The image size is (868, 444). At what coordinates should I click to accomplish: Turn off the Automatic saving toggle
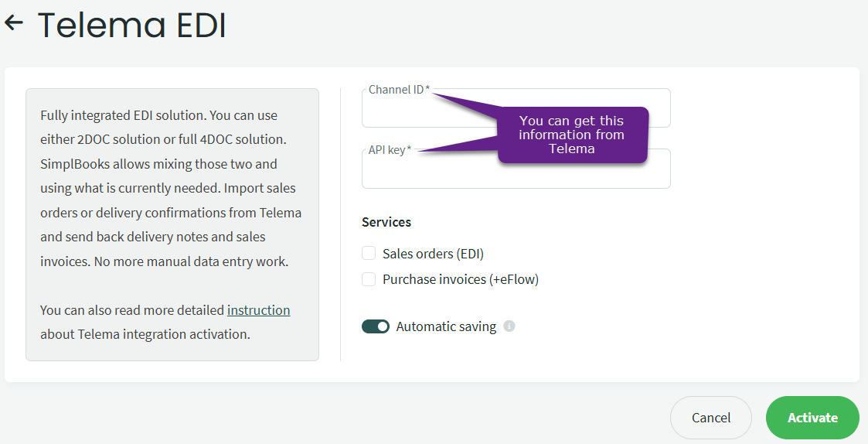pyautogui.click(x=376, y=326)
